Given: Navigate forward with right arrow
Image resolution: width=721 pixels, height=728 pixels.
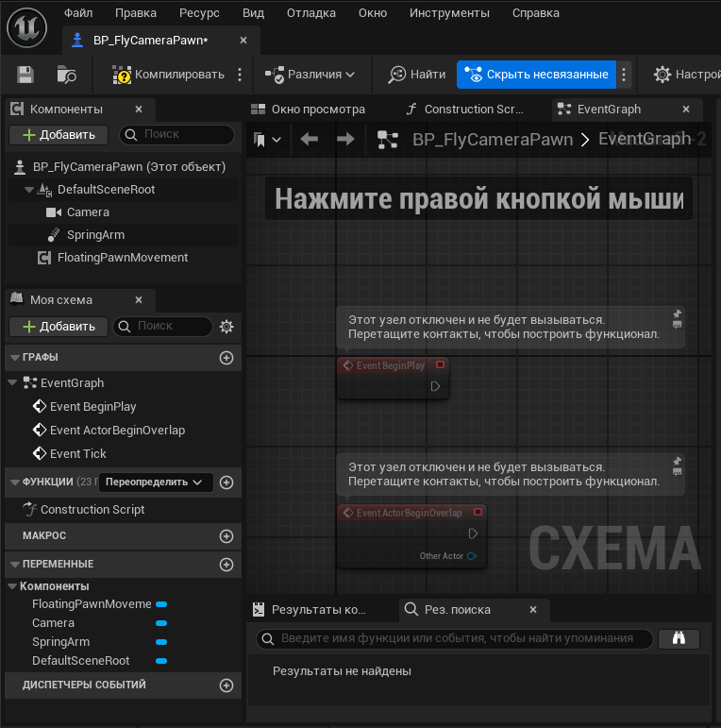Looking at the screenshot, I should [345, 140].
